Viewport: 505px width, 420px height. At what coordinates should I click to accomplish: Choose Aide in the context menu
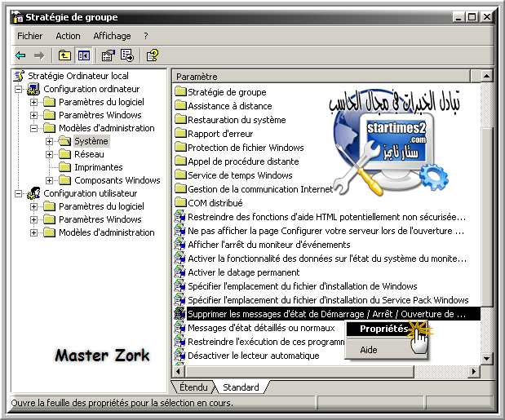[369, 350]
